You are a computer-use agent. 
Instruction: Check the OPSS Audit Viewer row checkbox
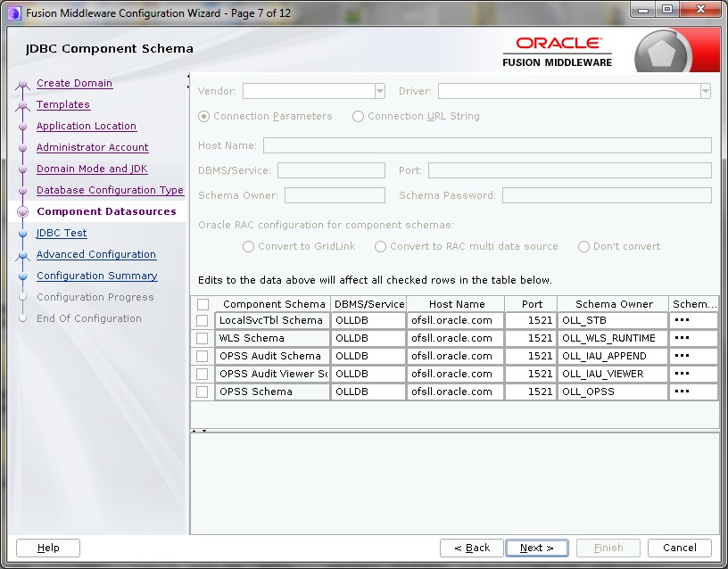coord(202,374)
